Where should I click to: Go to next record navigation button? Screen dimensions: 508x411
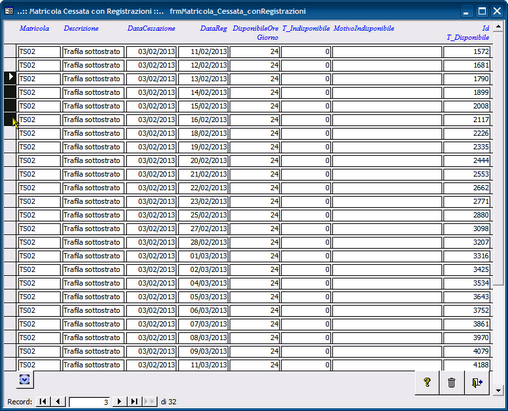point(119,402)
